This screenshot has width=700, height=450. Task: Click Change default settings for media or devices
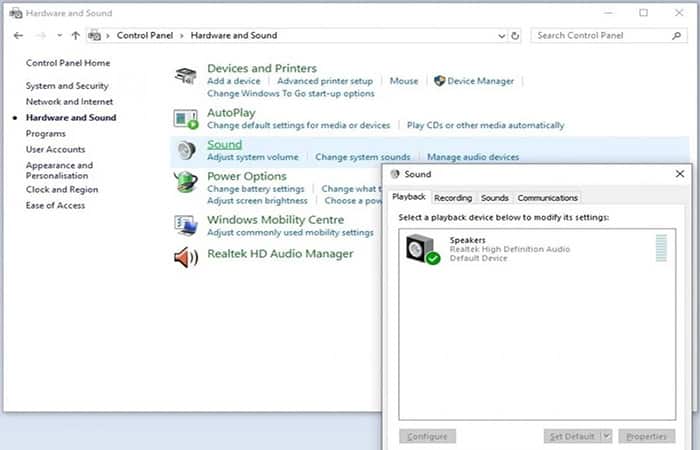(x=299, y=125)
